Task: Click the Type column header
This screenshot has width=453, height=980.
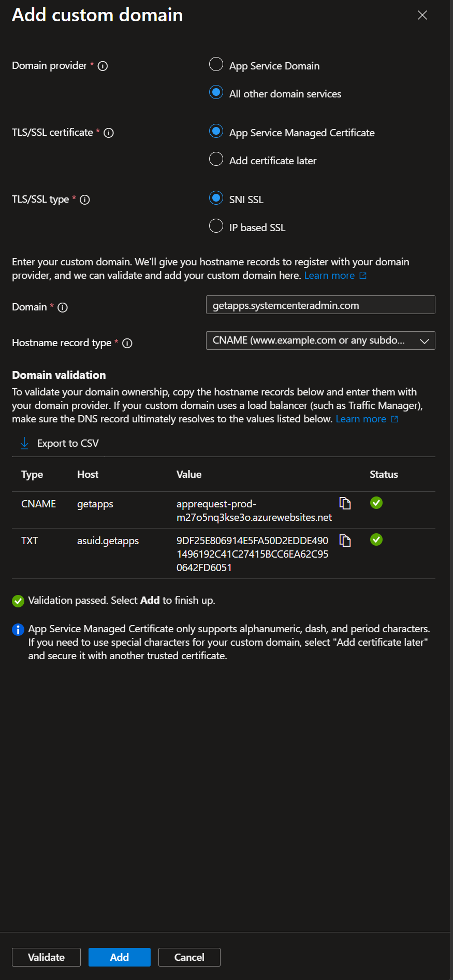Action: [32, 475]
